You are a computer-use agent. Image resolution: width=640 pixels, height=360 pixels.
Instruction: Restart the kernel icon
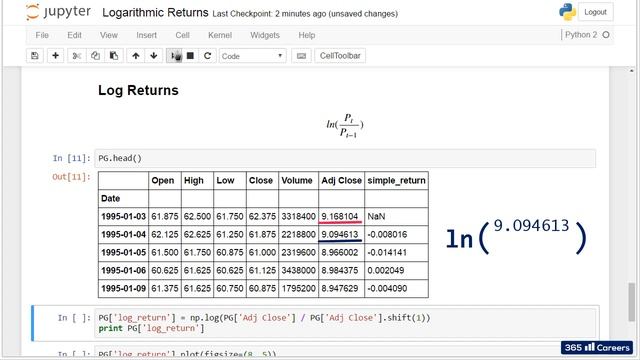coord(207,56)
